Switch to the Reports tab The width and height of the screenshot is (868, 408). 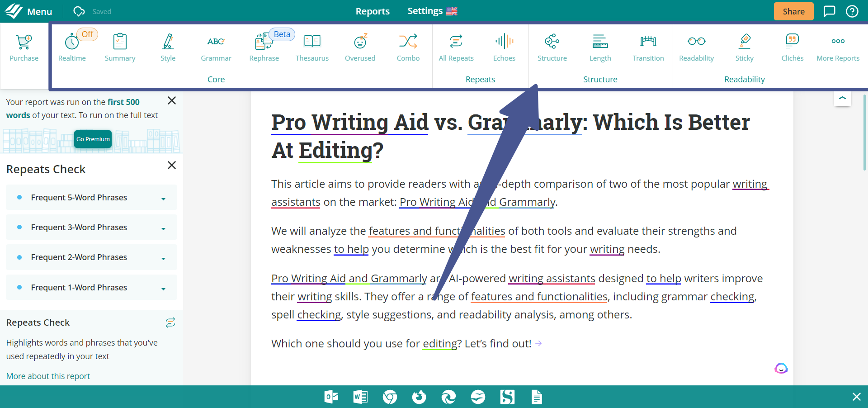point(373,11)
